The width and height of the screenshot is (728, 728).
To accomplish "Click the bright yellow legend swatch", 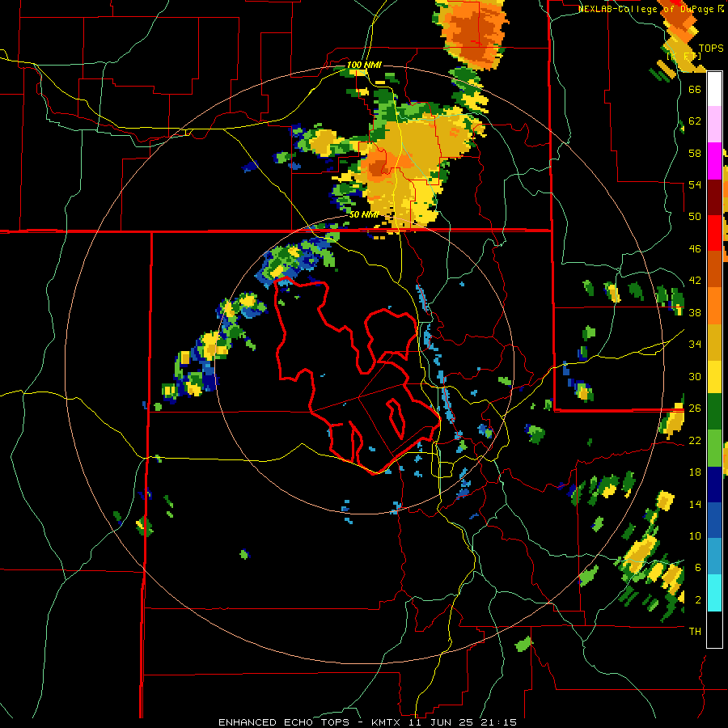I will 714,376.
